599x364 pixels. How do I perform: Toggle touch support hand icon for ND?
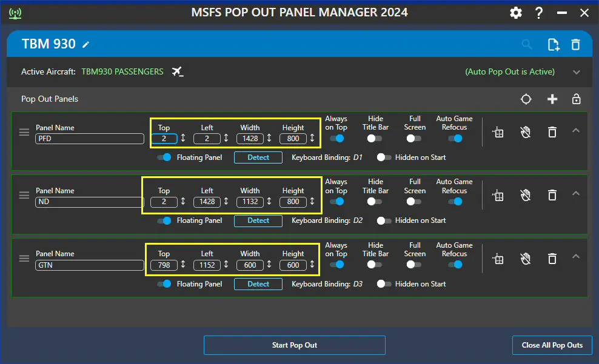point(525,195)
